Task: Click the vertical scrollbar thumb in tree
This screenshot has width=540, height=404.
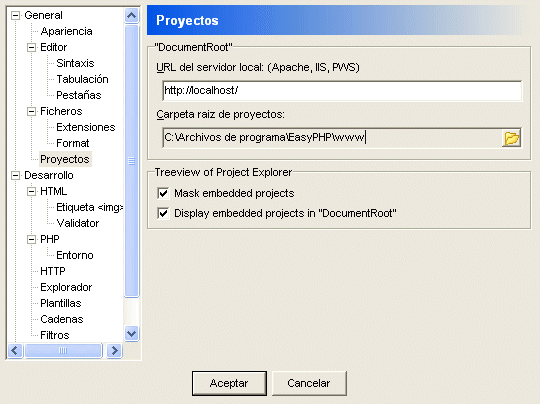Action: click(x=132, y=160)
